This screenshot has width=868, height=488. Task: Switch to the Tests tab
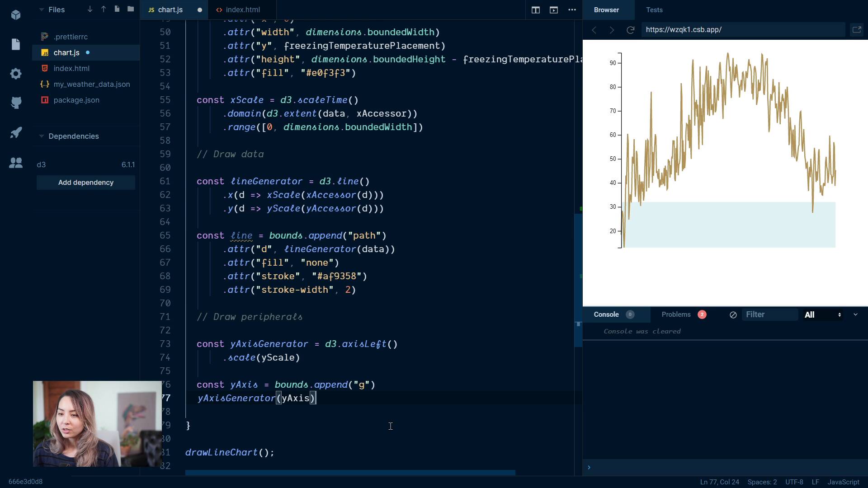coord(654,10)
